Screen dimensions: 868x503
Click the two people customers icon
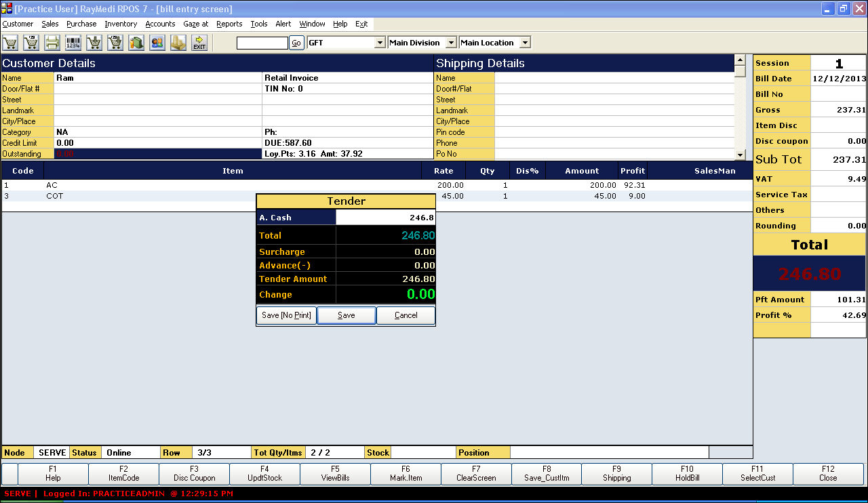coord(157,43)
